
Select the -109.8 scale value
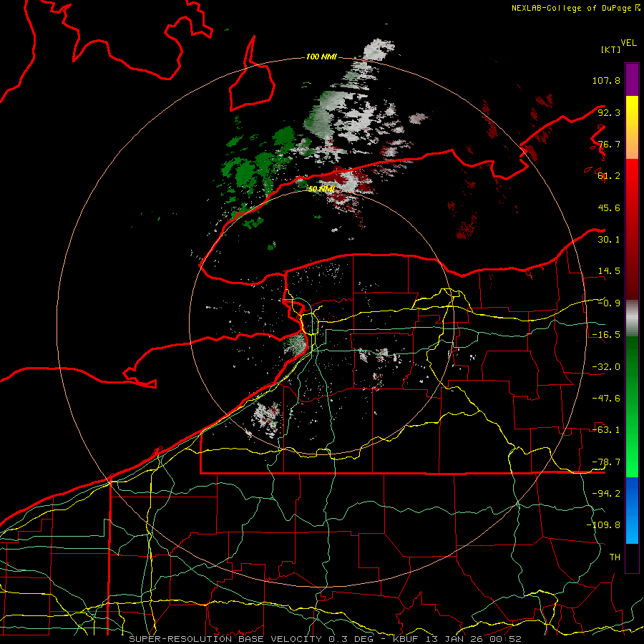point(603,525)
